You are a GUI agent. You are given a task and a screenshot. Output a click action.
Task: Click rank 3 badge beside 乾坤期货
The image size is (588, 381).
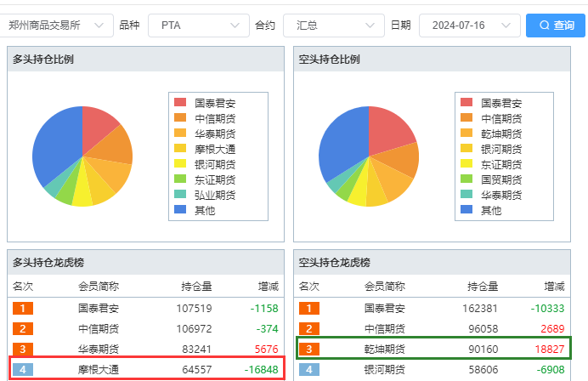point(309,349)
